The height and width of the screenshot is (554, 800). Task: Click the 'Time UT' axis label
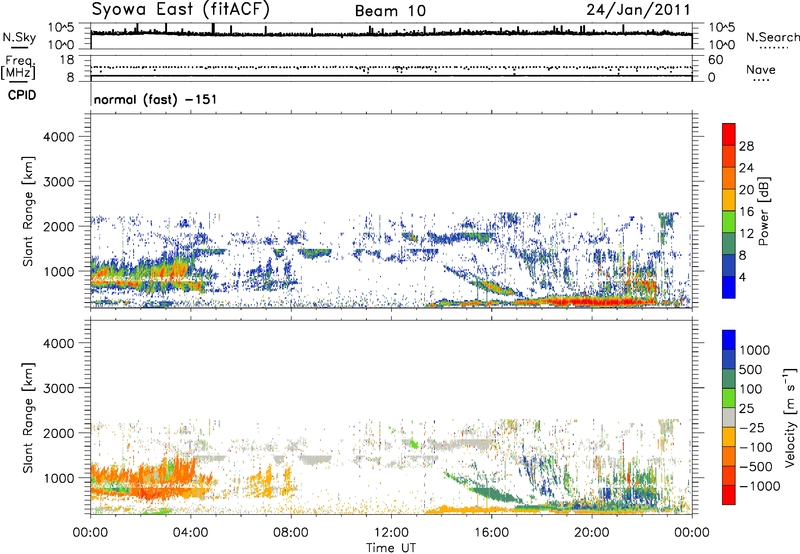click(391, 547)
